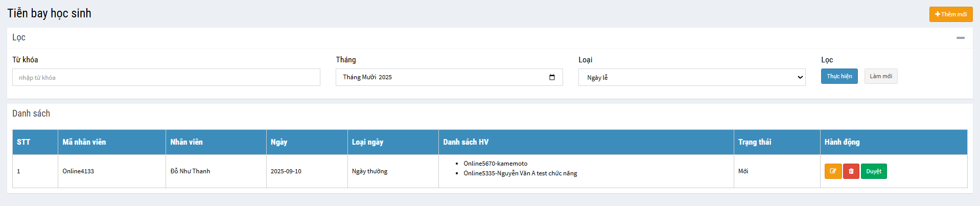
Task: Click the red trash delete icon
Action: tap(851, 171)
